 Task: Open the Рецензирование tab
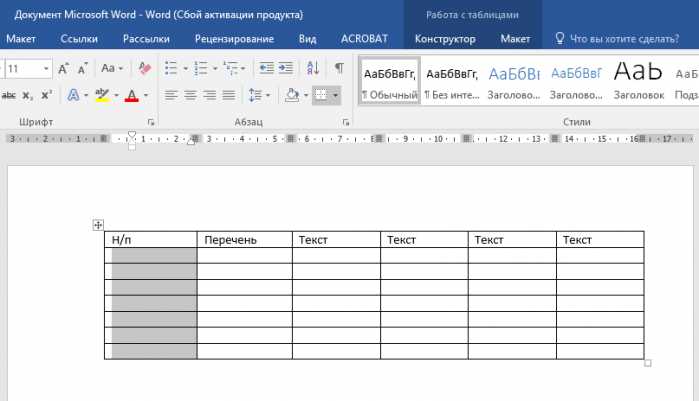click(x=234, y=39)
